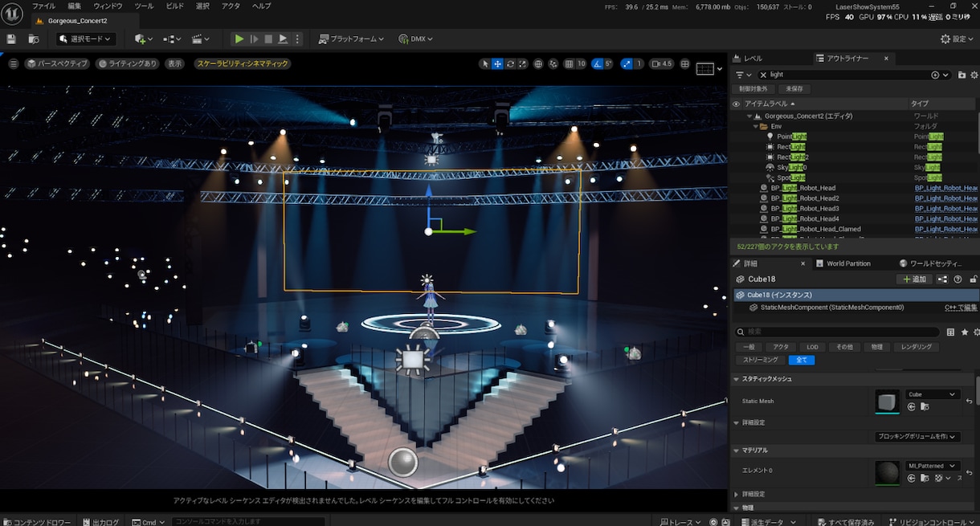Open the cinematics sequence menu

pos(201,39)
